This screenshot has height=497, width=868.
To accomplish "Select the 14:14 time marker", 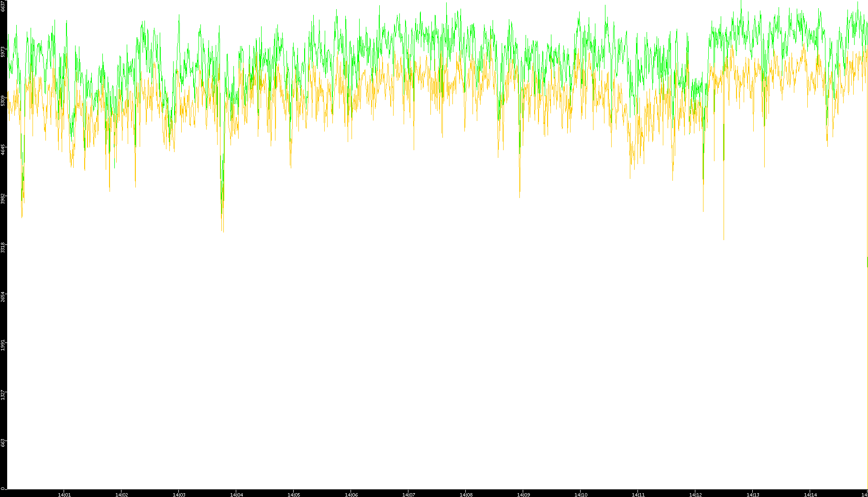I will pos(810,495).
